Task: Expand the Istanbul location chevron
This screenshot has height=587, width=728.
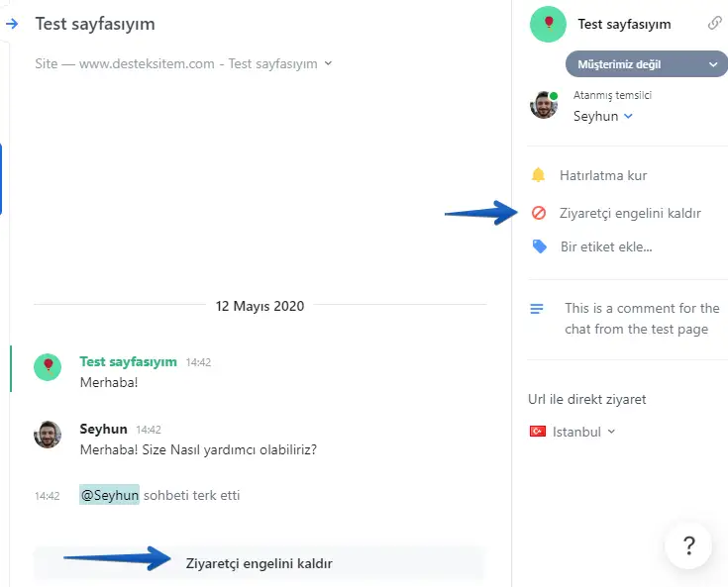Action: click(x=611, y=432)
